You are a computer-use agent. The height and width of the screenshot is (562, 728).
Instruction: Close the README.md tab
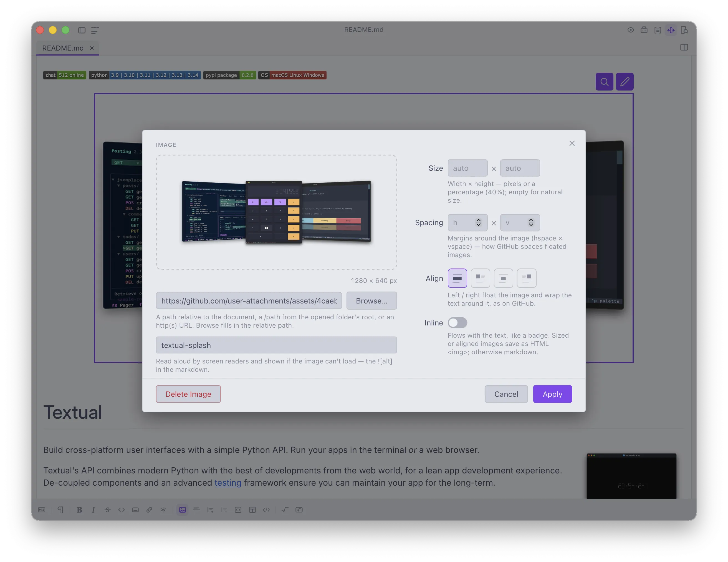[92, 48]
